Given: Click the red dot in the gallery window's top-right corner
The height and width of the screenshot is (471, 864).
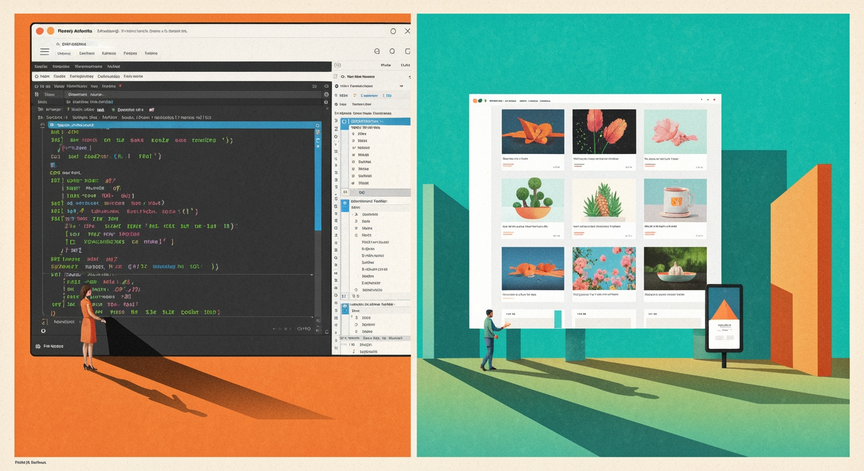Looking at the screenshot, I should (x=715, y=100).
